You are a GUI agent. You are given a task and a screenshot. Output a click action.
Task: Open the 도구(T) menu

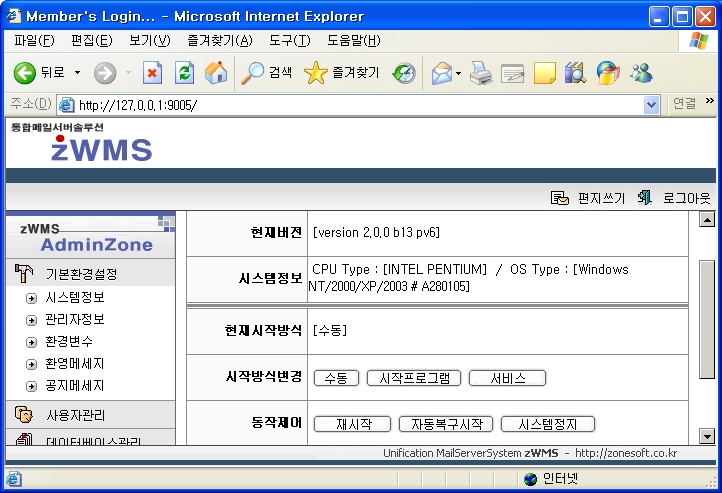click(289, 41)
